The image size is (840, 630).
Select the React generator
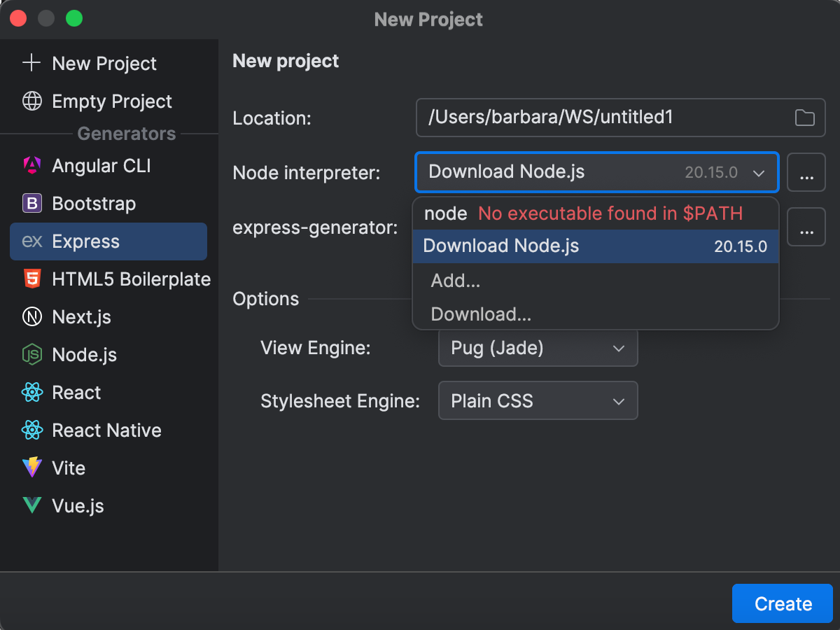click(x=77, y=393)
